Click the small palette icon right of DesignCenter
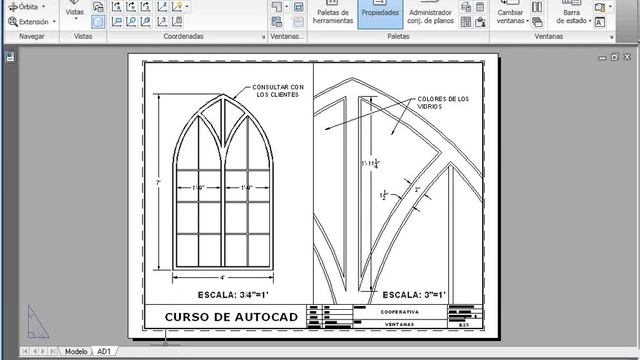This screenshot has width=640, height=360. [x=480, y=7]
